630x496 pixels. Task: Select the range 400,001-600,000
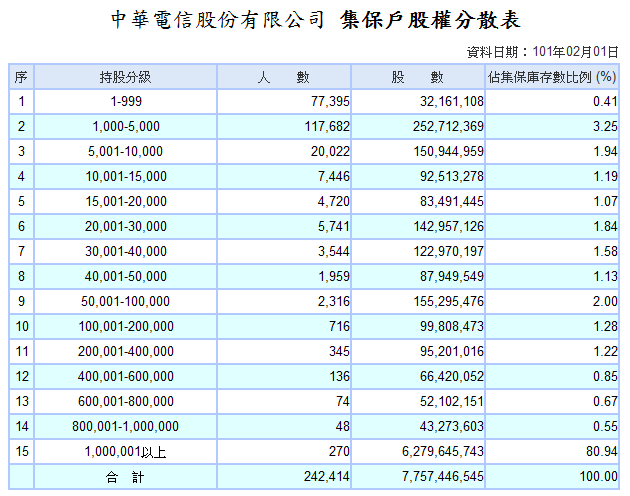point(126,377)
